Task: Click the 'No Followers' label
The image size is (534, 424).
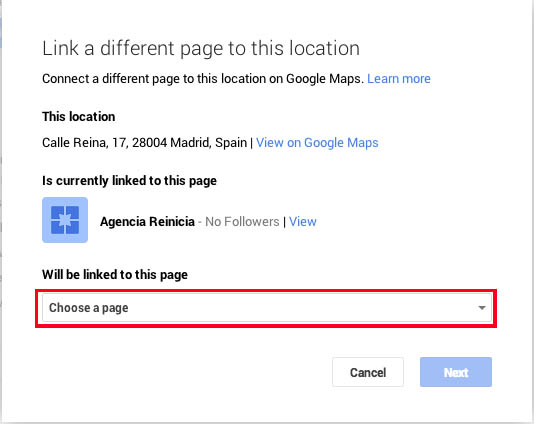Action: [242, 222]
